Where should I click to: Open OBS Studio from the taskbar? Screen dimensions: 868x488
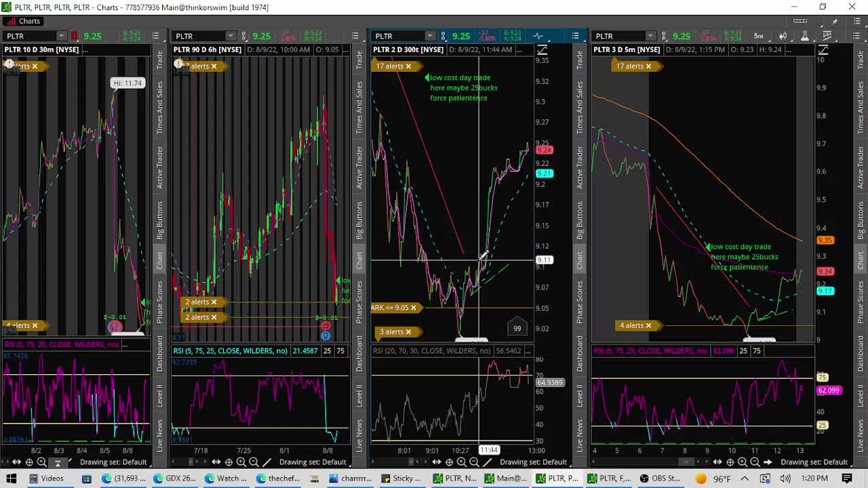660,478
